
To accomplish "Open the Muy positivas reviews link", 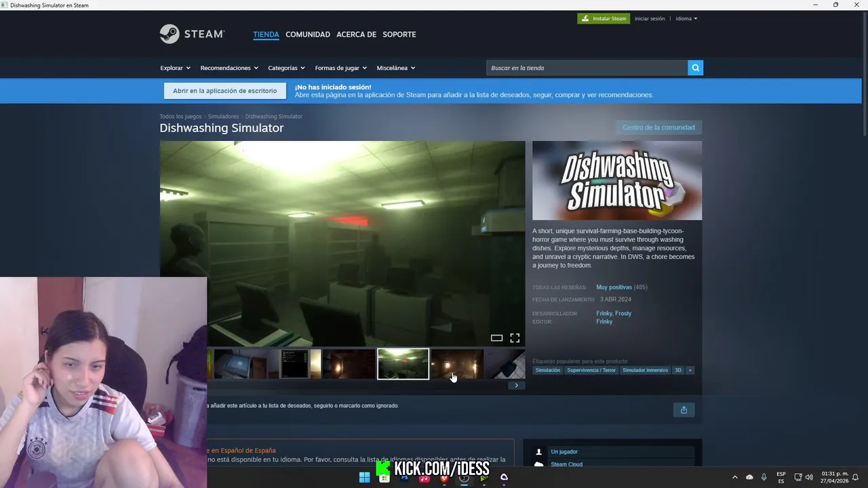I will 614,287.
